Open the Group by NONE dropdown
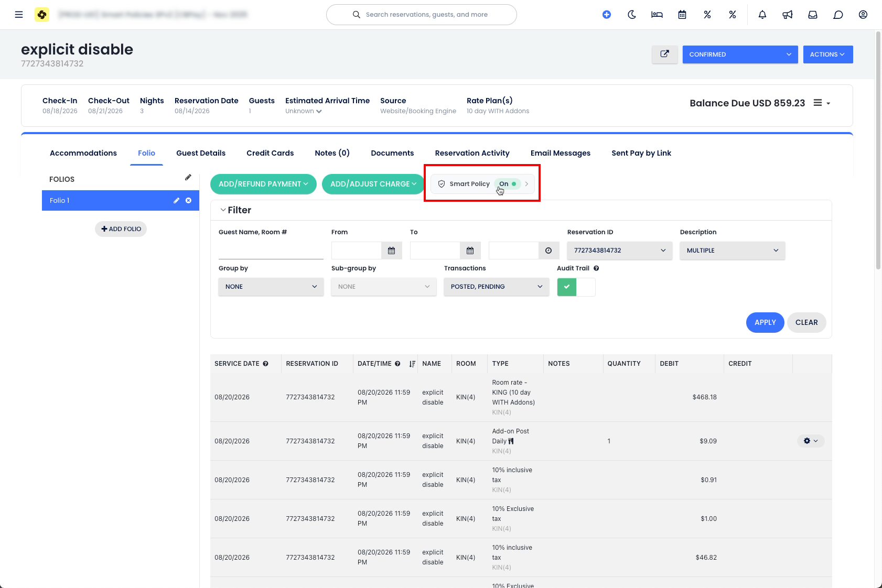 tap(271, 287)
